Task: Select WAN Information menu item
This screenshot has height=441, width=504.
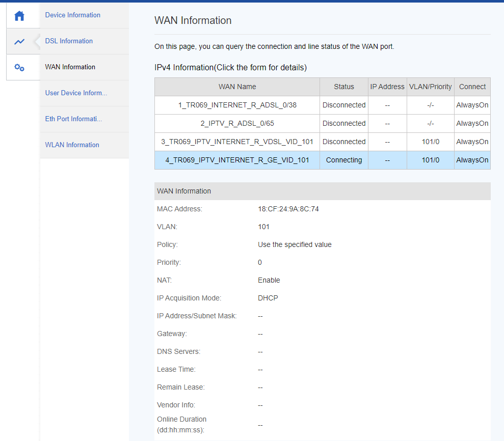Action: 70,67
